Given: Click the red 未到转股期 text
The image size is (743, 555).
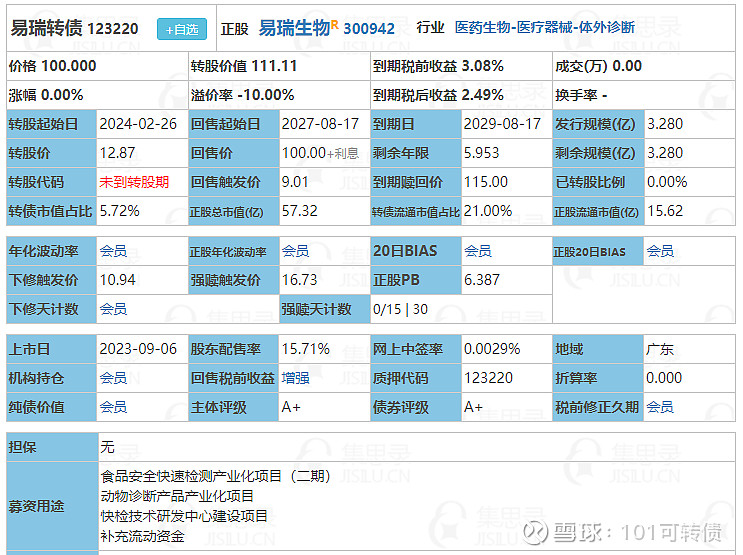Looking at the screenshot, I should point(134,182).
